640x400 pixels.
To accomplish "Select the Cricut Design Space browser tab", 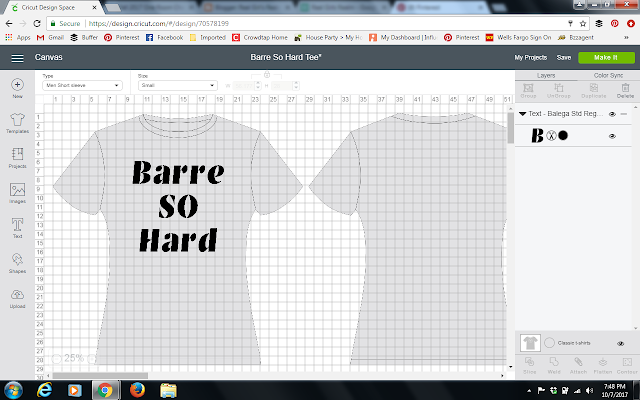I will pyautogui.click(x=54, y=7).
